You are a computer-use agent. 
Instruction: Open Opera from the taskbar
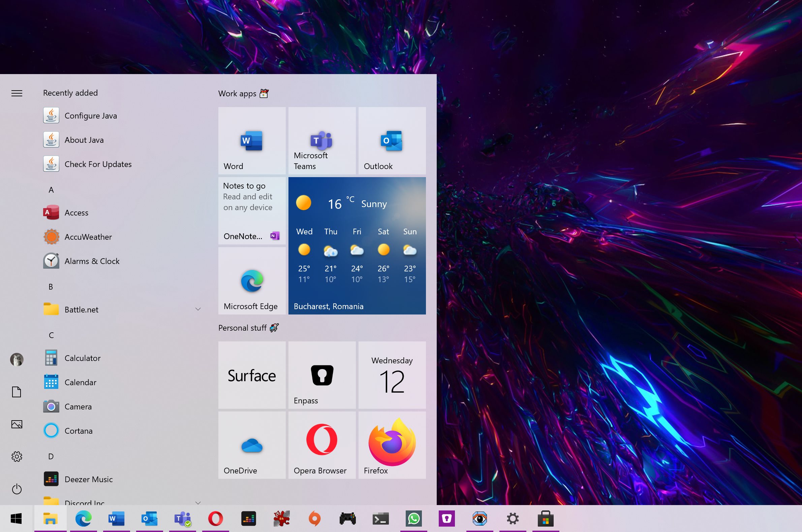pos(216,519)
